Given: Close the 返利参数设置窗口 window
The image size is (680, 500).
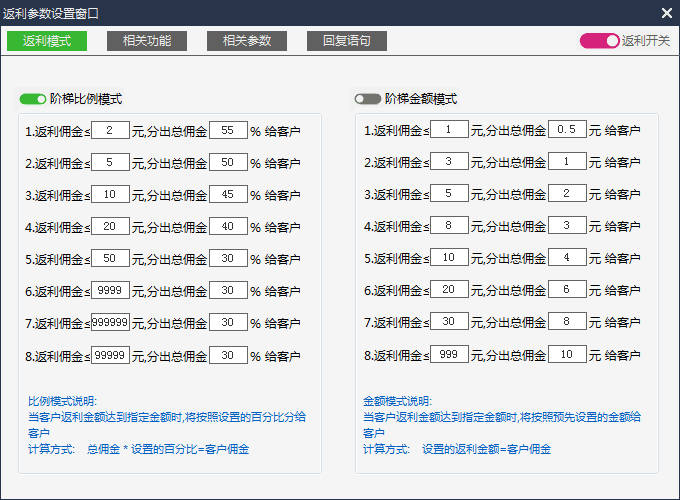Looking at the screenshot, I should tap(667, 13).
